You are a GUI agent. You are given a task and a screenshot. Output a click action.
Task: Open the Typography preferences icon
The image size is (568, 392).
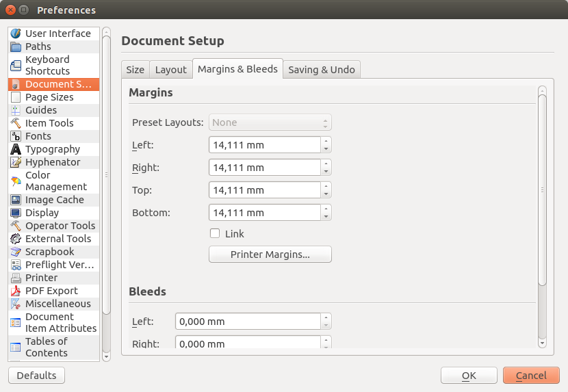[16, 149]
